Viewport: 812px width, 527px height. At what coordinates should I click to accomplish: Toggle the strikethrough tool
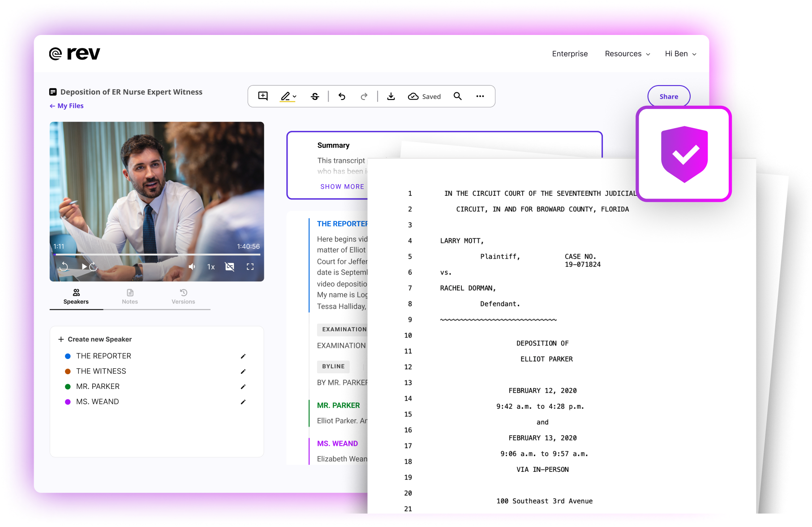pos(315,96)
